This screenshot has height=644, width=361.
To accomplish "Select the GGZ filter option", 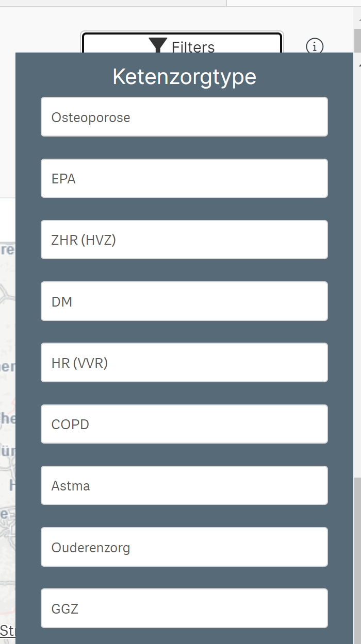I will pyautogui.click(x=184, y=608).
